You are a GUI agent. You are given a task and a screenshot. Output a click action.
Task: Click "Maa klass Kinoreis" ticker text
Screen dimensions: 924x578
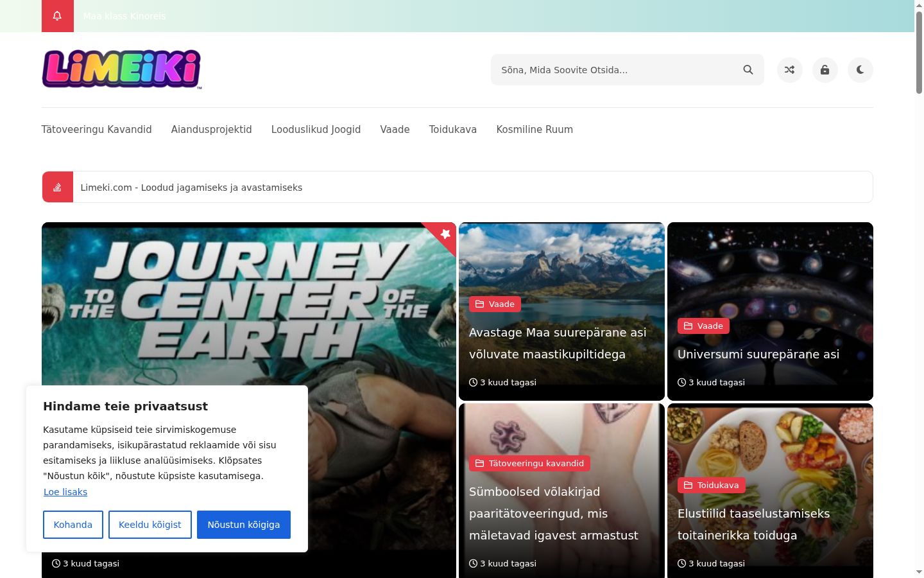124,16
